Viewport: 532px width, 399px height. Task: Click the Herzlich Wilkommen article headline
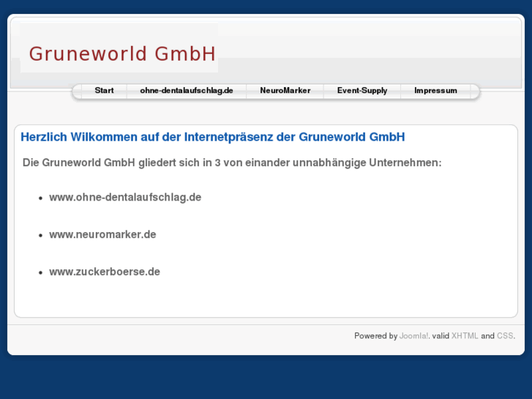click(x=213, y=137)
